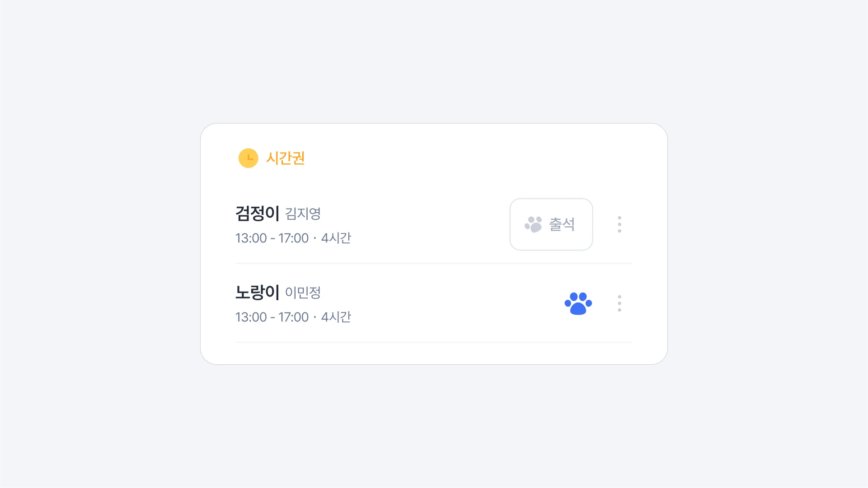868x488 pixels.
Task: Click the 출석 text label in button
Action: tap(562, 224)
